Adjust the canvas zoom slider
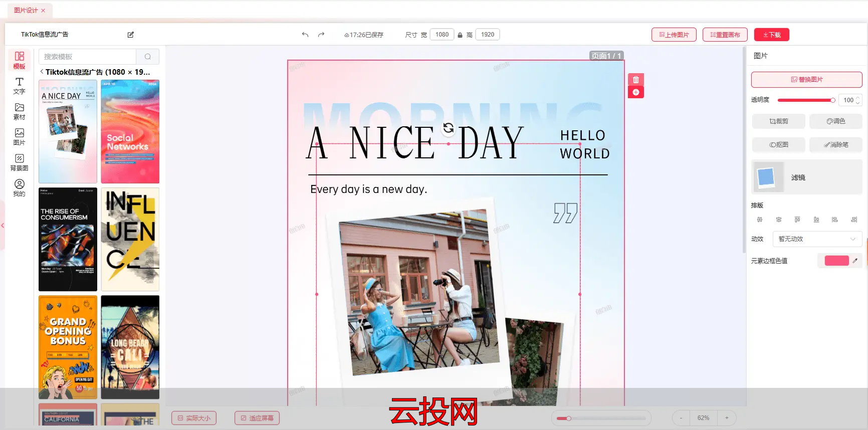 [x=601, y=418]
